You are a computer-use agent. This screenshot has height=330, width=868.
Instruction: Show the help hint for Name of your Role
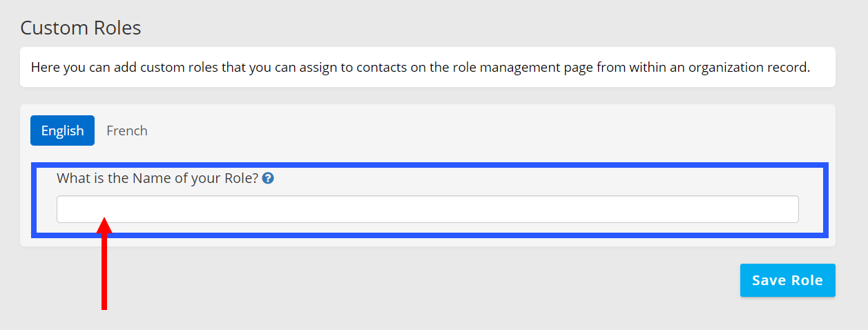pos(269,178)
